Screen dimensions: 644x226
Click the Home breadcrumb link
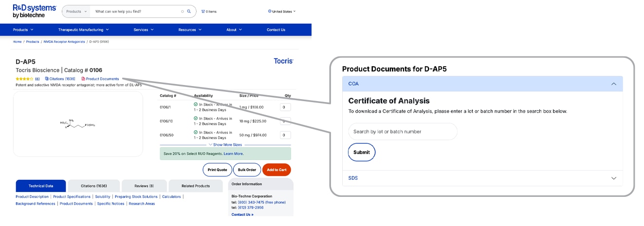(x=17, y=42)
